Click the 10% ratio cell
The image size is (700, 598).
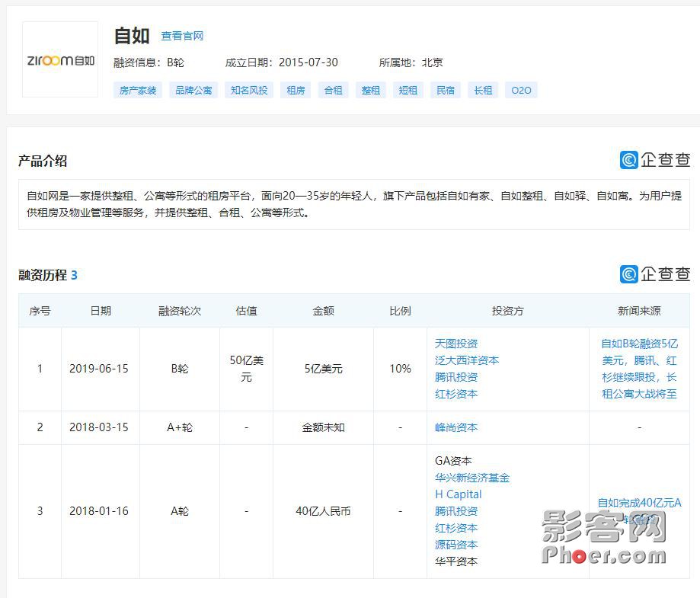pyautogui.click(x=400, y=369)
